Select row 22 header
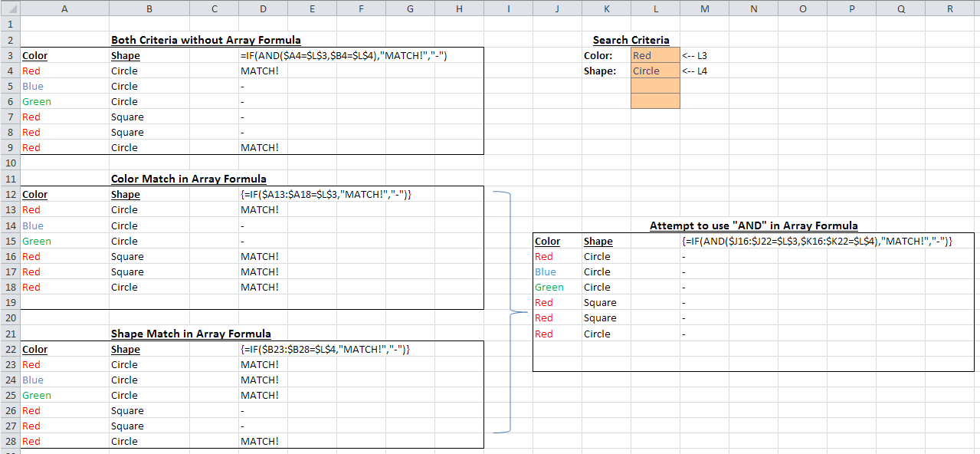980x454 pixels. point(10,349)
